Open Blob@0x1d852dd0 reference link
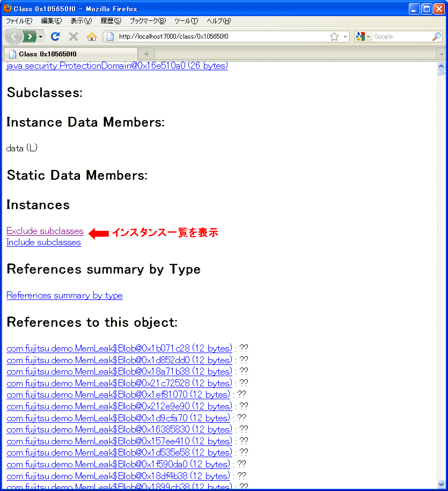This screenshot has height=491, width=448. click(119, 360)
